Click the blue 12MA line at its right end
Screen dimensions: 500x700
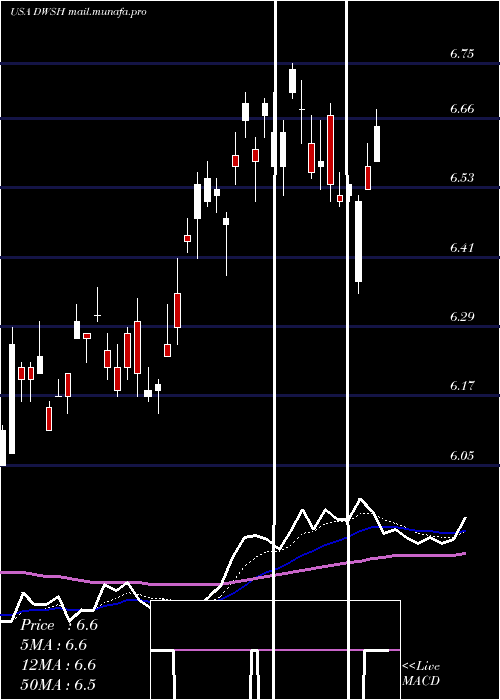click(462, 532)
